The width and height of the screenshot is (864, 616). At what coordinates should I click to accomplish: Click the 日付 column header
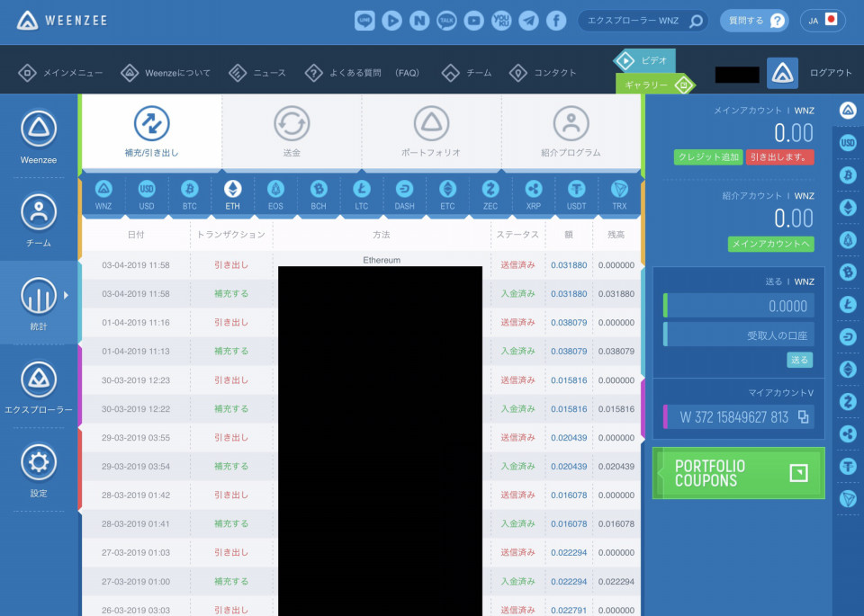(136, 235)
